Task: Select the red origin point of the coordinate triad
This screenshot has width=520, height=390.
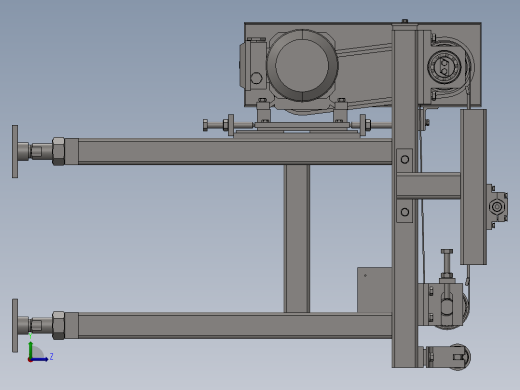Action: coord(30,360)
